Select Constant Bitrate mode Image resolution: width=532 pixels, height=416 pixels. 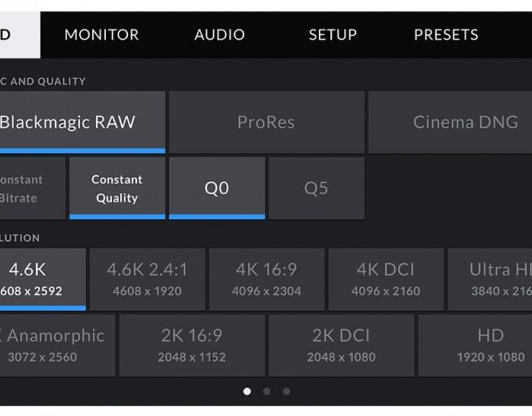[x=33, y=188]
